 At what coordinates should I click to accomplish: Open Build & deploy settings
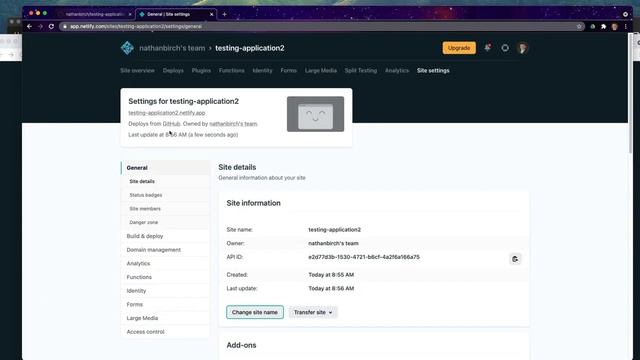(x=165, y=236)
